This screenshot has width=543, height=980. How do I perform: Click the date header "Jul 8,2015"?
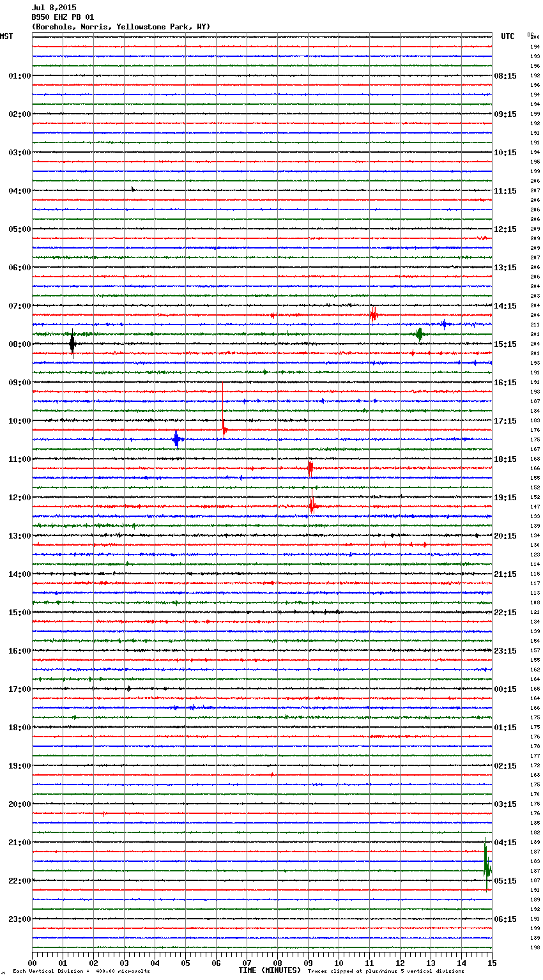54,8
